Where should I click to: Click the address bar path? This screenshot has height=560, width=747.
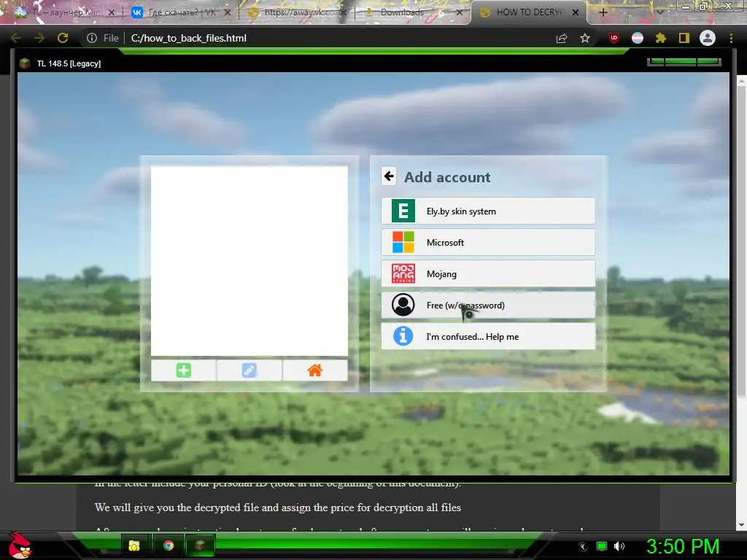point(189,38)
